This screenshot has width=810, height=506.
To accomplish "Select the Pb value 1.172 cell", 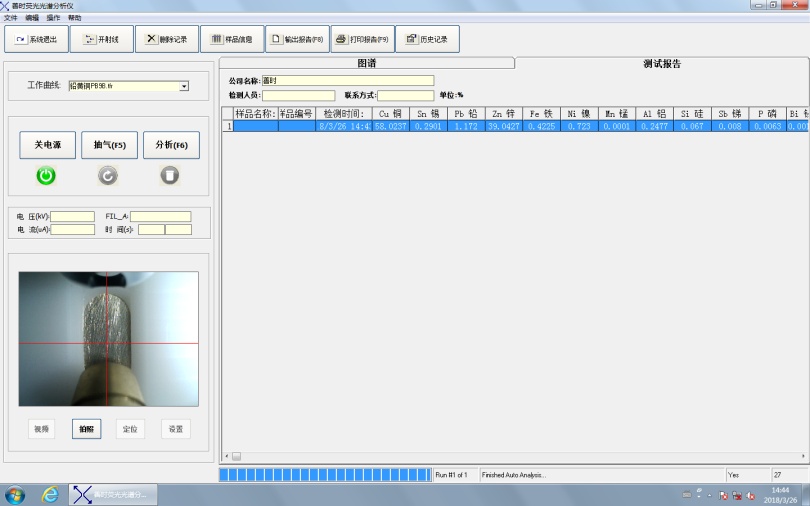I will (466, 126).
